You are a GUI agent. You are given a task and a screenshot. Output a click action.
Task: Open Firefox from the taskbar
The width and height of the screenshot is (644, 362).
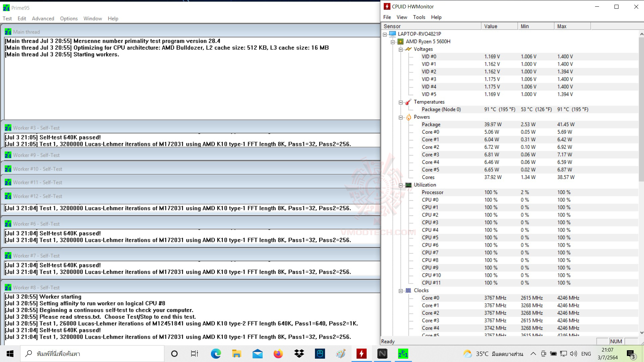click(278, 354)
